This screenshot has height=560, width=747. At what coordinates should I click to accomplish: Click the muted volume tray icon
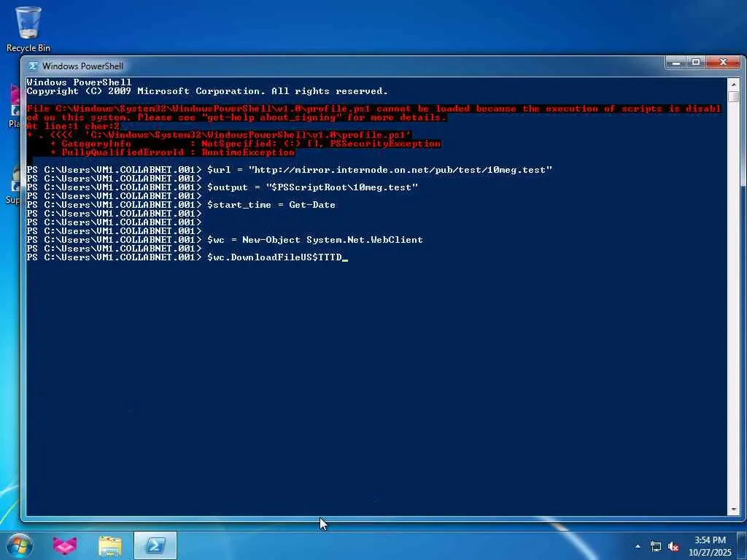tap(673, 546)
